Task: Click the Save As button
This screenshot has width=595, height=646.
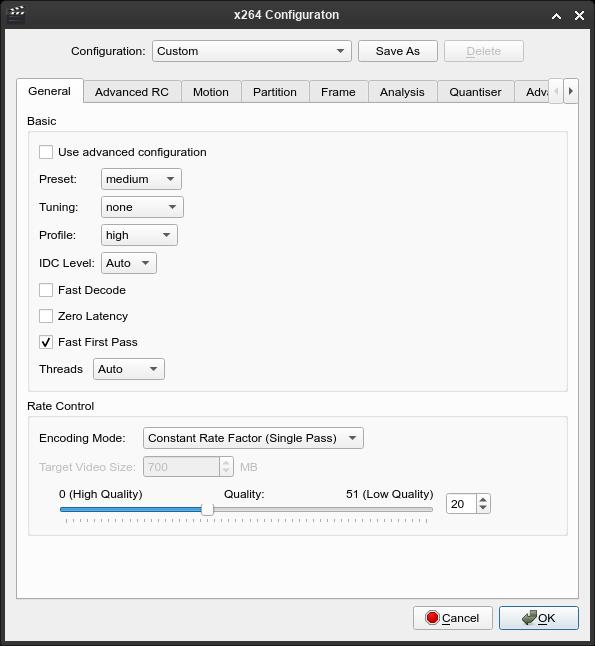Action: tap(398, 51)
